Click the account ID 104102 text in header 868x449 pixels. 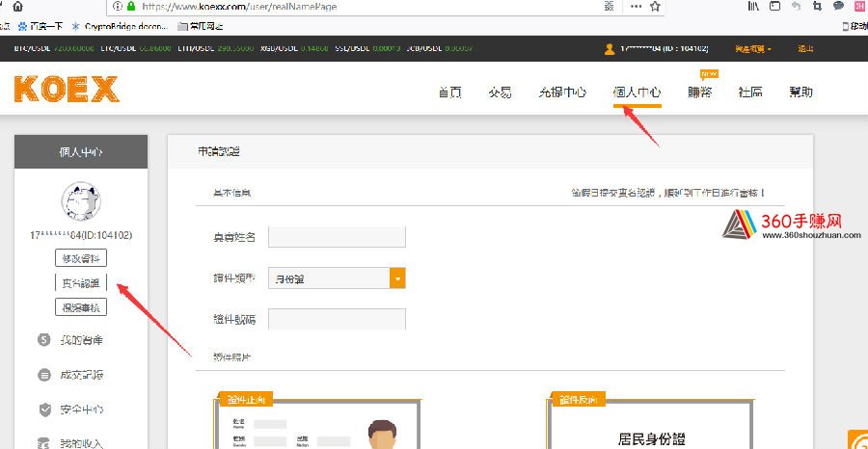tap(665, 49)
